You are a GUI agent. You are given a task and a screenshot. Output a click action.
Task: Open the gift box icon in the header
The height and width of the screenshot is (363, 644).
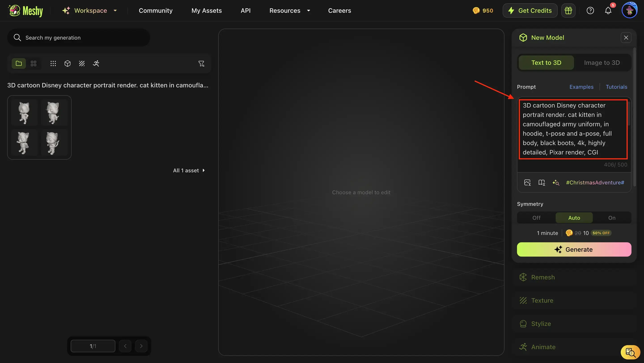pos(568,10)
